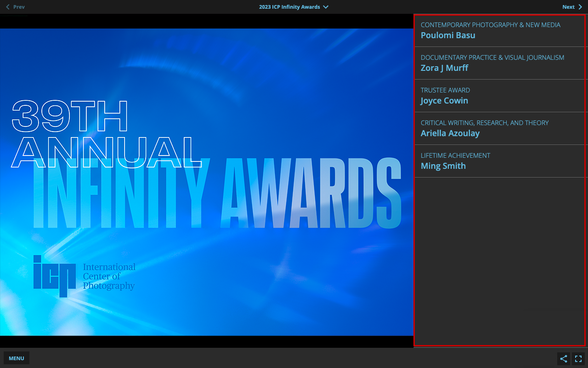Click Documentary Practice & Visual Journalism label

(492, 57)
